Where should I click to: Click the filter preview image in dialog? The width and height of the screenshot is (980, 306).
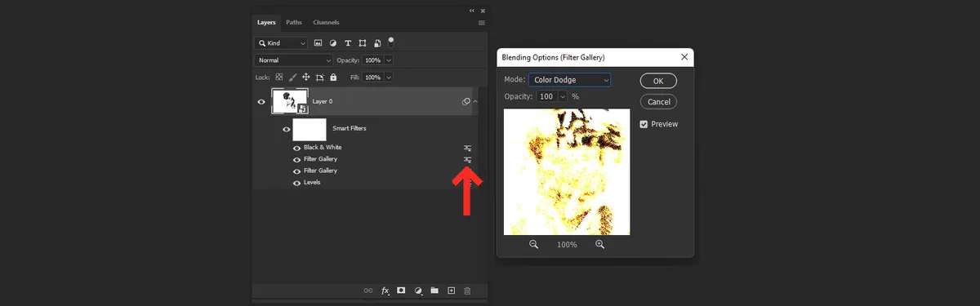(x=567, y=171)
